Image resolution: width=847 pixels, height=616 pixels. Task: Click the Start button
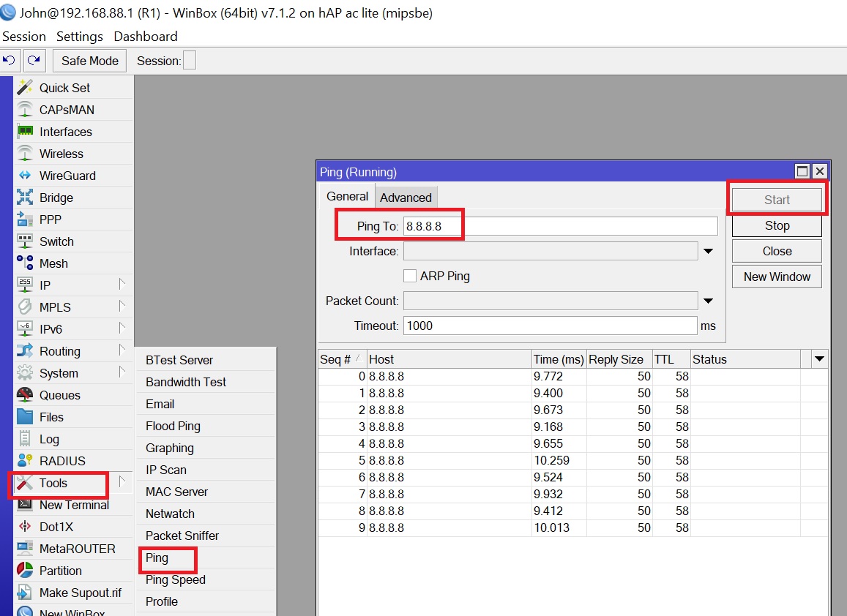point(777,200)
